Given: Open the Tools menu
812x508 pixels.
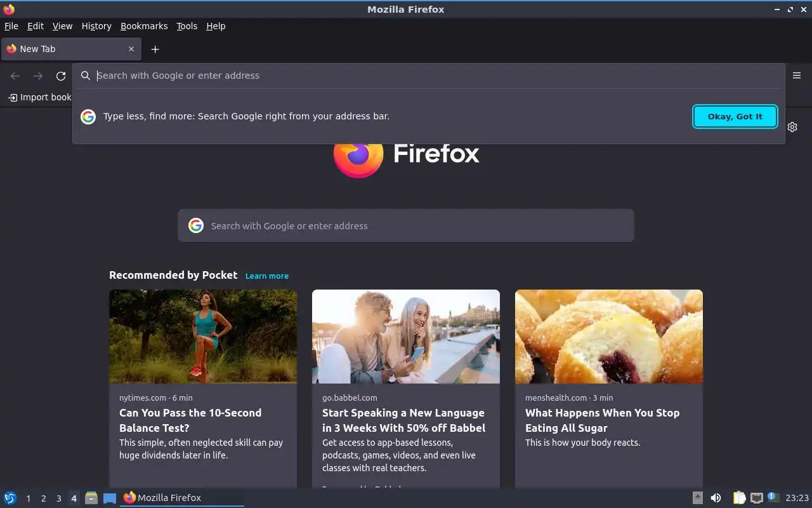Looking at the screenshot, I should tap(187, 26).
